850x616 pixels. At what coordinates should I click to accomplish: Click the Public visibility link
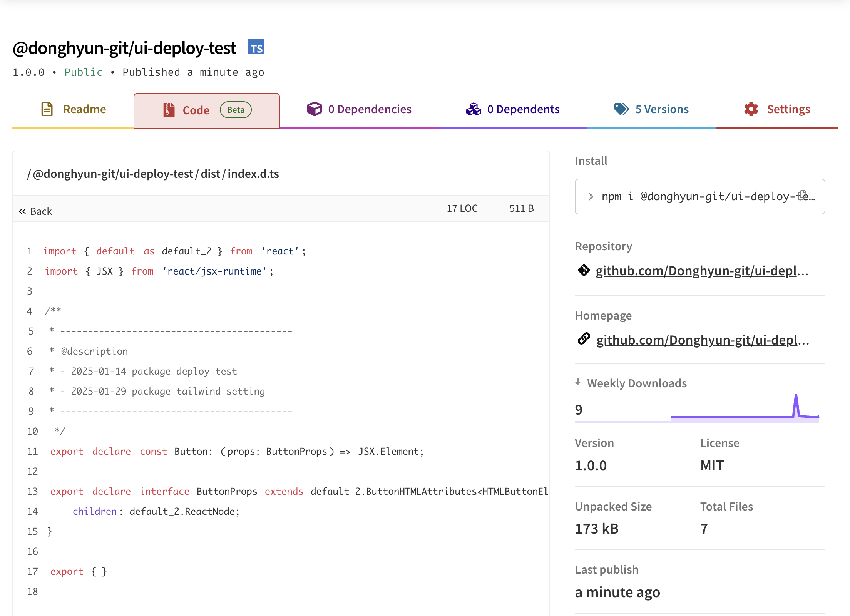[x=83, y=72]
